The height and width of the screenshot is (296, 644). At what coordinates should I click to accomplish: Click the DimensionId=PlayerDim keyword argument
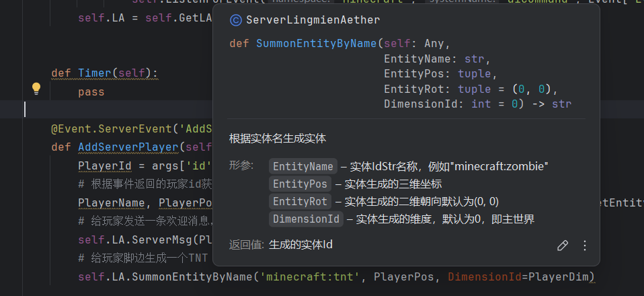click(x=521, y=276)
